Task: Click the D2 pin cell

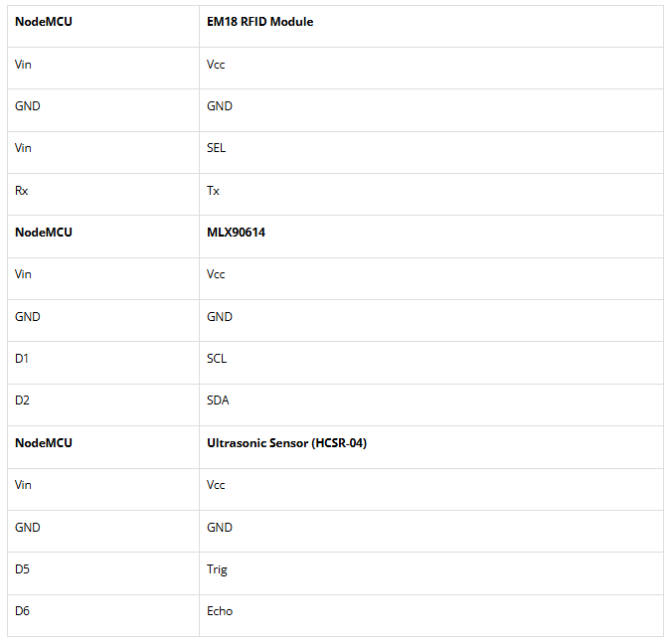Action: [x=23, y=401]
